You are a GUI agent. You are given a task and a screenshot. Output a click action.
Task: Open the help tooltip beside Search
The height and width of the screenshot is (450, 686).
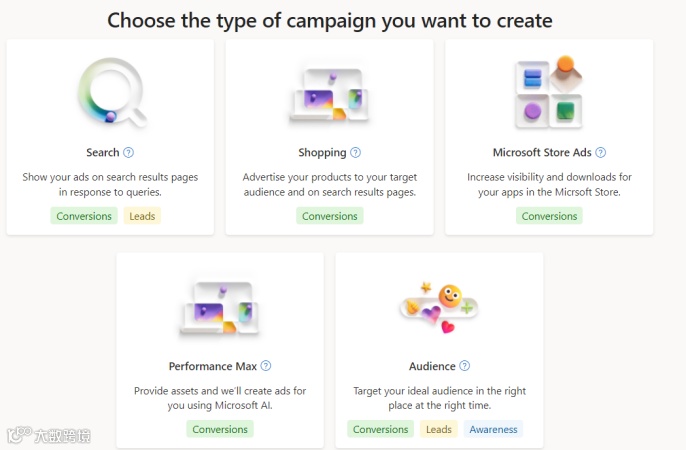pyautogui.click(x=129, y=153)
